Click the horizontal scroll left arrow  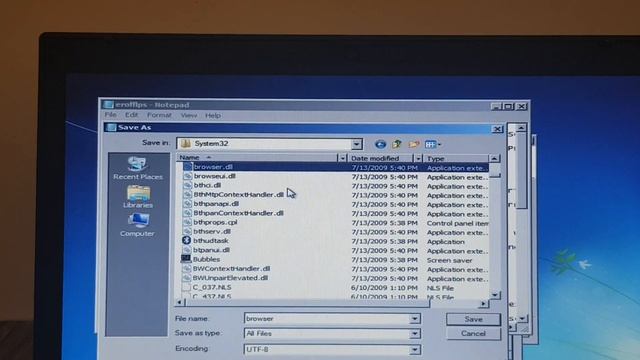(x=180, y=302)
